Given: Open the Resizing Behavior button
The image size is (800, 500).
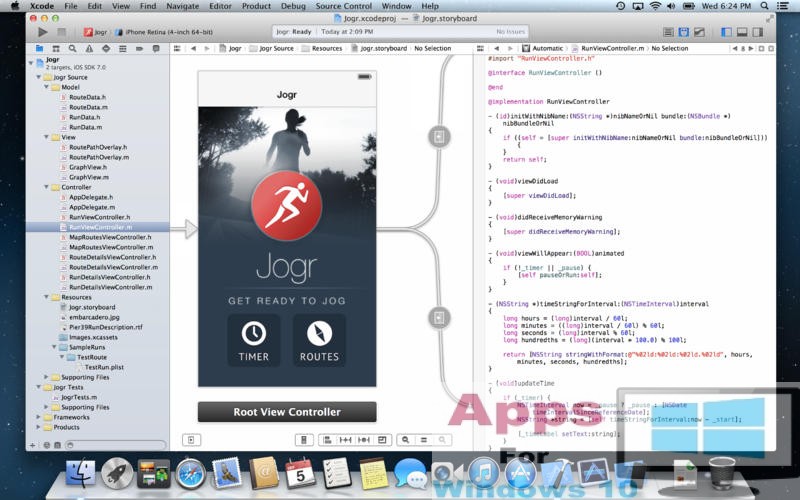Looking at the screenshot, I should [x=382, y=440].
